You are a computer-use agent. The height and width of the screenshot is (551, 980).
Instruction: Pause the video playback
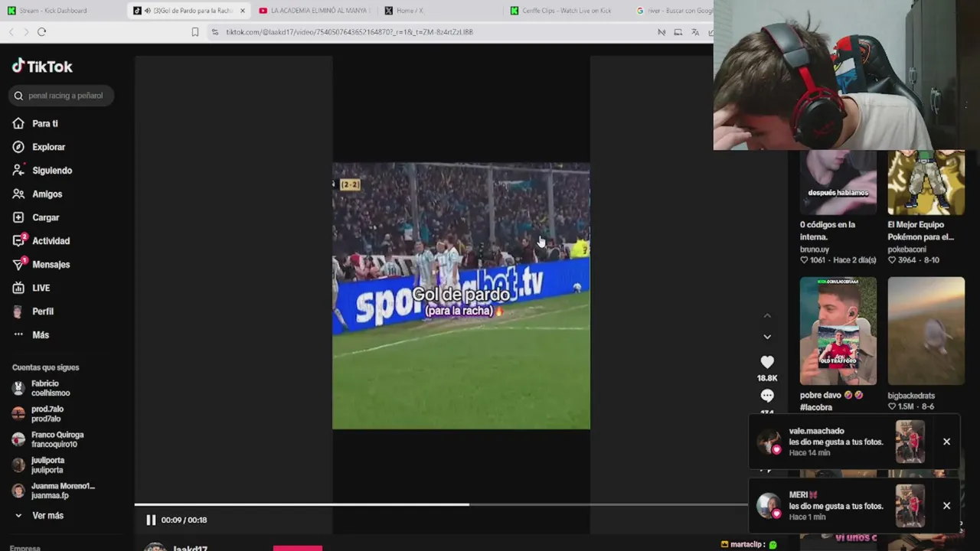151,520
